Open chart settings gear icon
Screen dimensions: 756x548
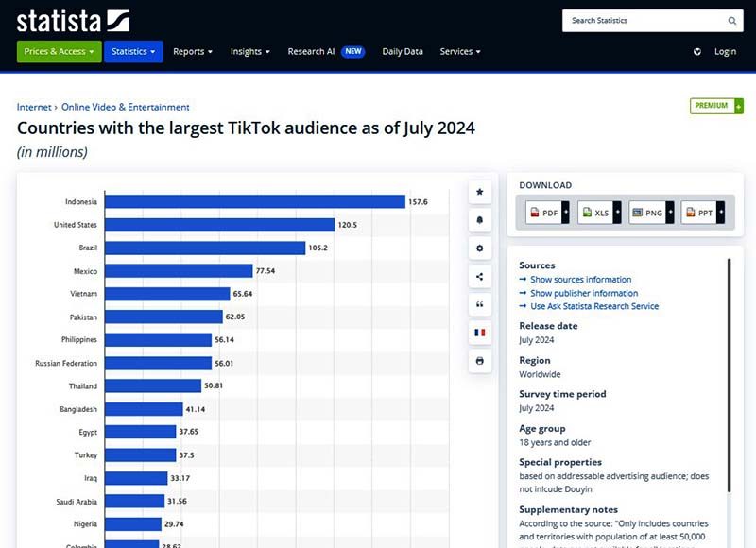(480, 248)
